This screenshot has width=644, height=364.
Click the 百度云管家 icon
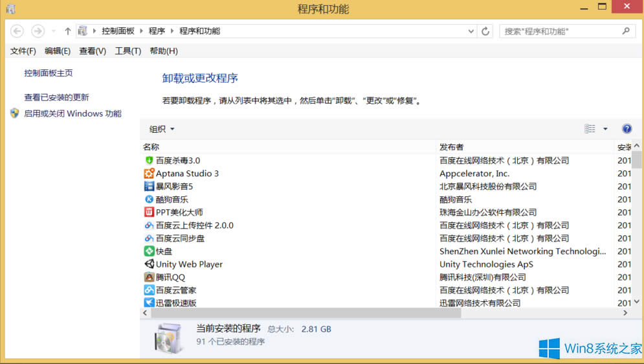click(149, 290)
